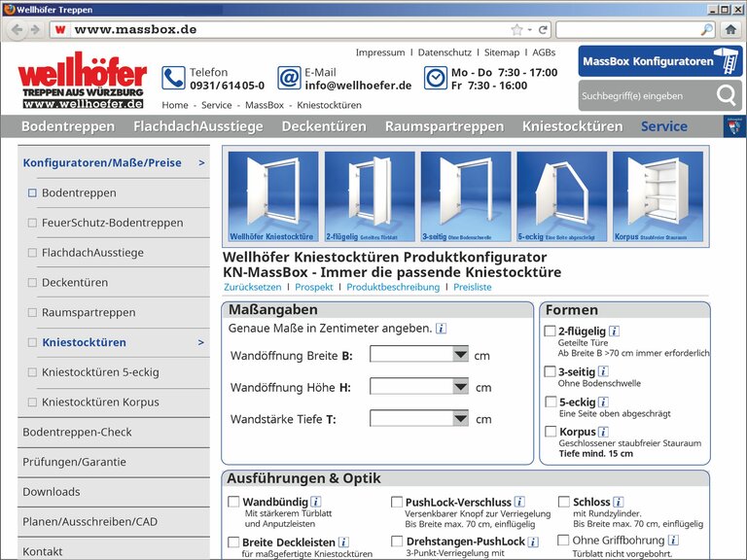747x560 pixels.
Task: Click the Wellhöfer logo
Action: (82, 81)
